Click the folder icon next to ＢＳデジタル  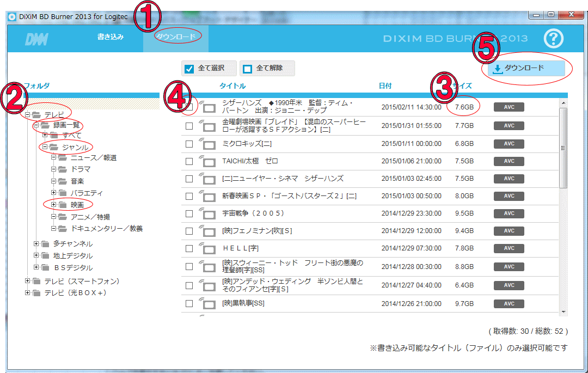45,268
